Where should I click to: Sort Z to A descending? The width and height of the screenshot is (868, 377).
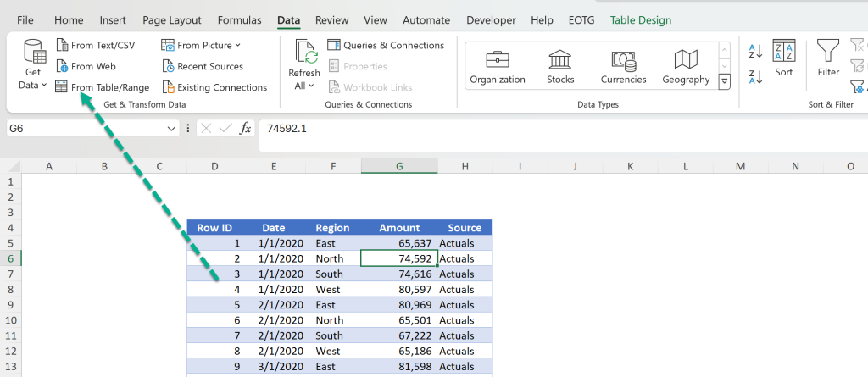point(755,77)
